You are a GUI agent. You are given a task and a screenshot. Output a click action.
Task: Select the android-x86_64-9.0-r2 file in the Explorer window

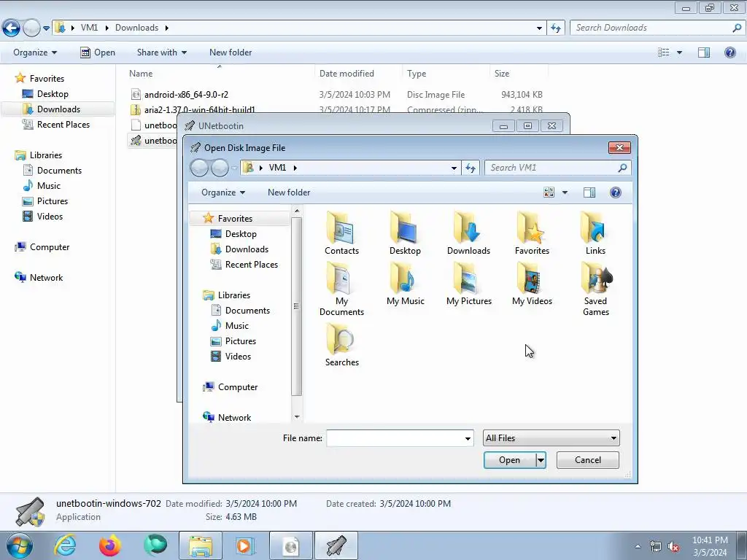coord(186,95)
